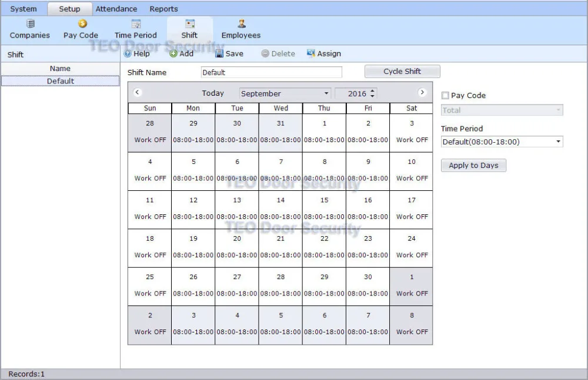Click the Add shift plus icon
This screenshot has height=380, width=588.
[173, 53]
